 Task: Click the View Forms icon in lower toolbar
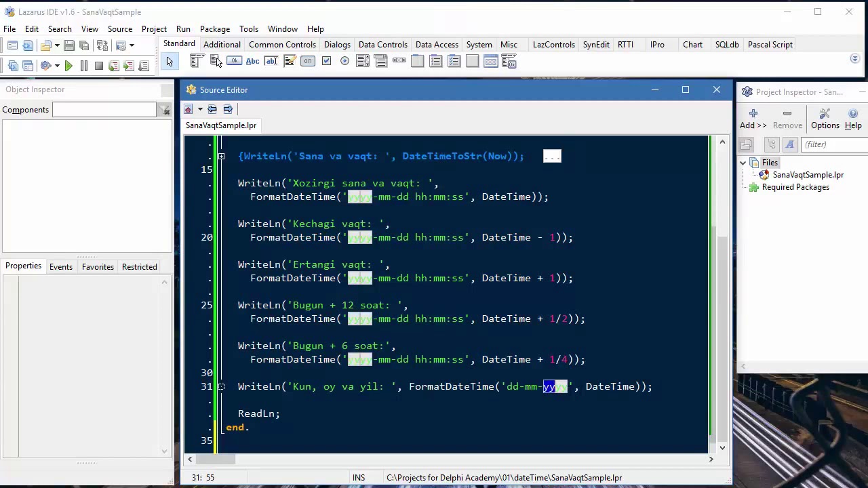coord(28,66)
